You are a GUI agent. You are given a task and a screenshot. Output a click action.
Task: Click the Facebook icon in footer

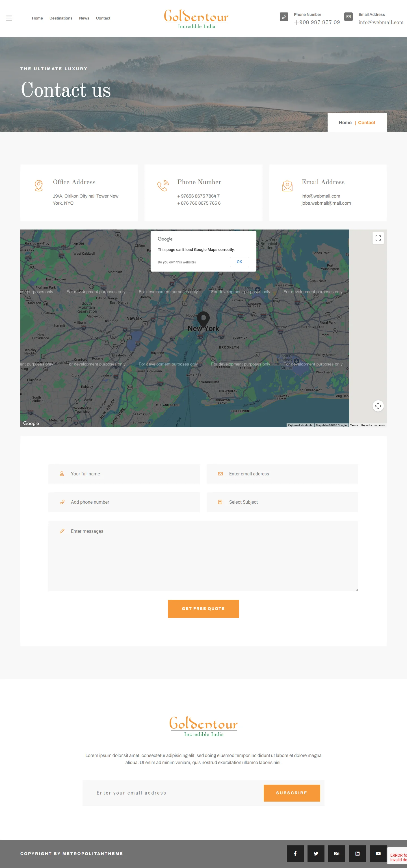295,854
